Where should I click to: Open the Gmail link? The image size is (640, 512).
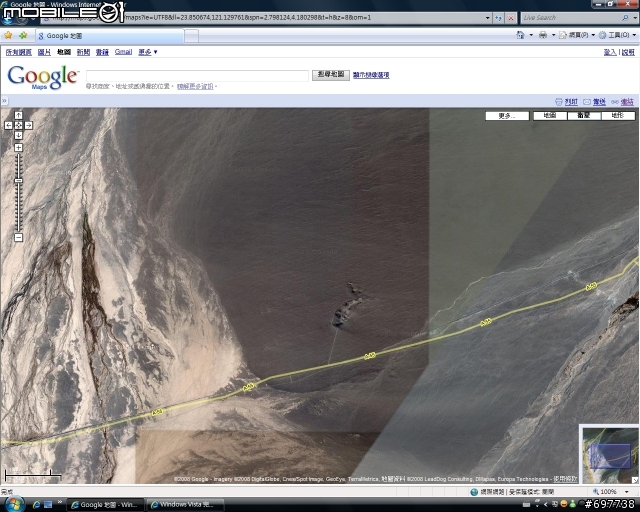pyautogui.click(x=123, y=52)
